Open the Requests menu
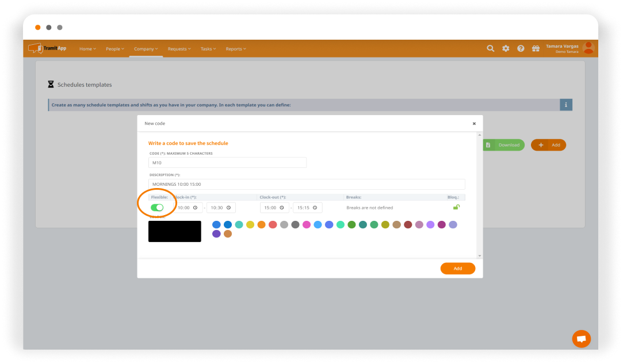Image resolution: width=623 pixels, height=364 pixels. pyautogui.click(x=179, y=49)
